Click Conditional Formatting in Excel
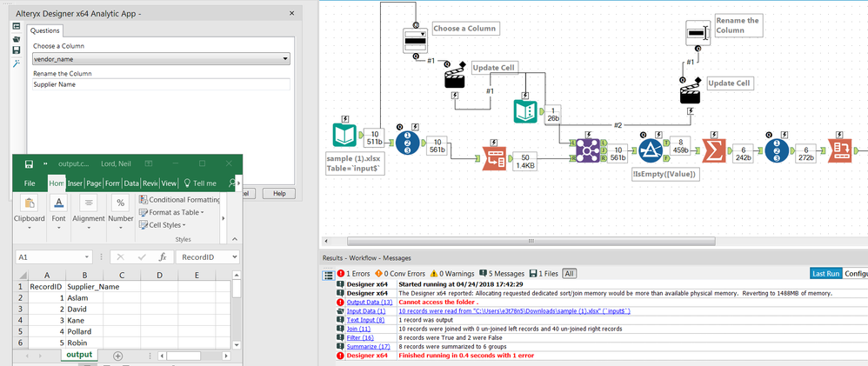The image size is (868, 366). tap(179, 200)
